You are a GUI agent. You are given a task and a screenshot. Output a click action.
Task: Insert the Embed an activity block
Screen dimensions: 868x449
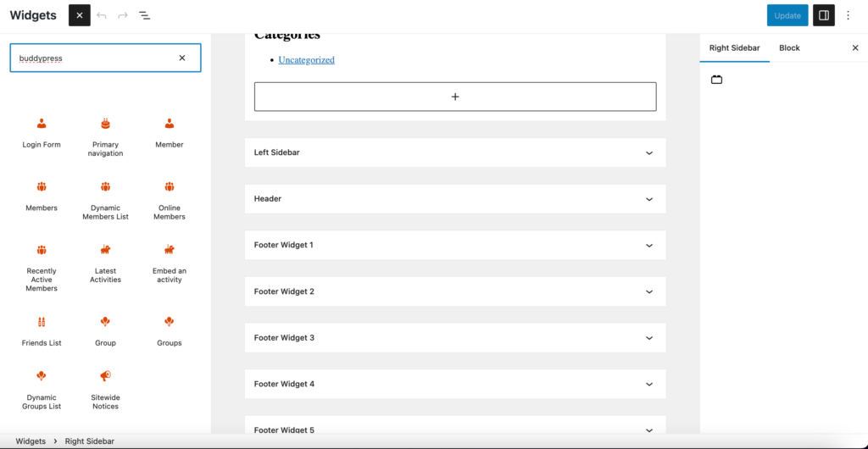click(x=170, y=264)
